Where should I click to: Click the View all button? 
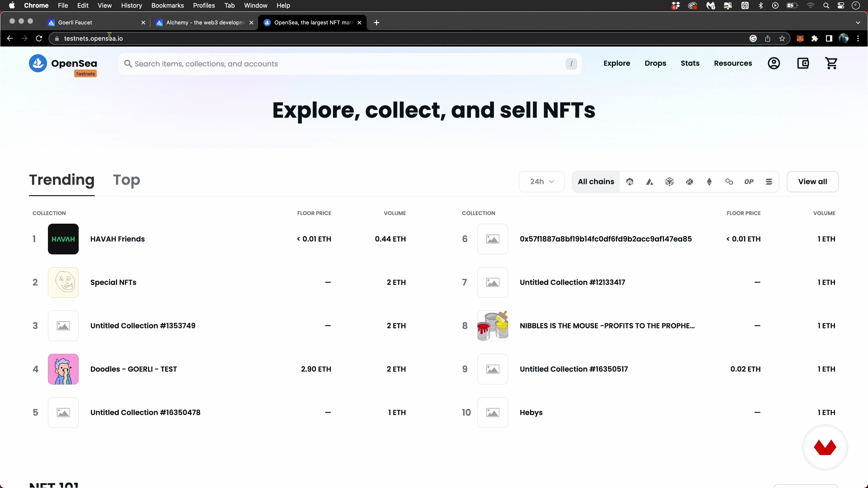pos(812,182)
